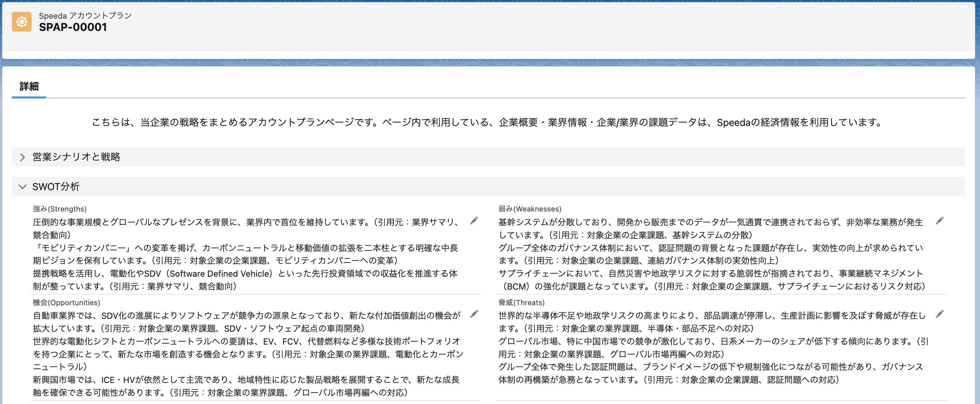Image resolution: width=980 pixels, height=404 pixels.
Task: Edit the 弱み(Weaknesses) field with pencil icon
Action: pos(939,221)
